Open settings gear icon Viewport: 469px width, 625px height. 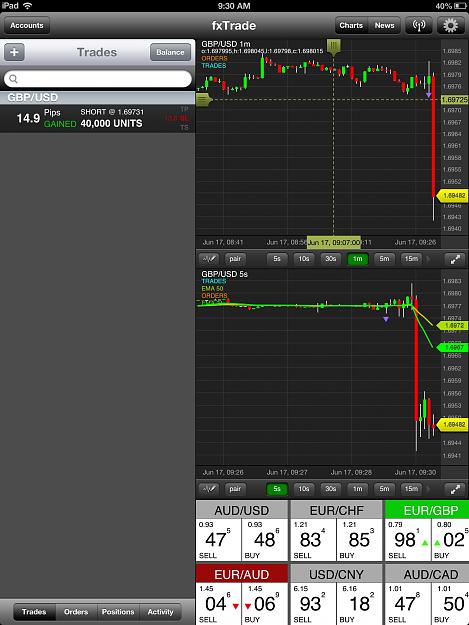point(451,26)
